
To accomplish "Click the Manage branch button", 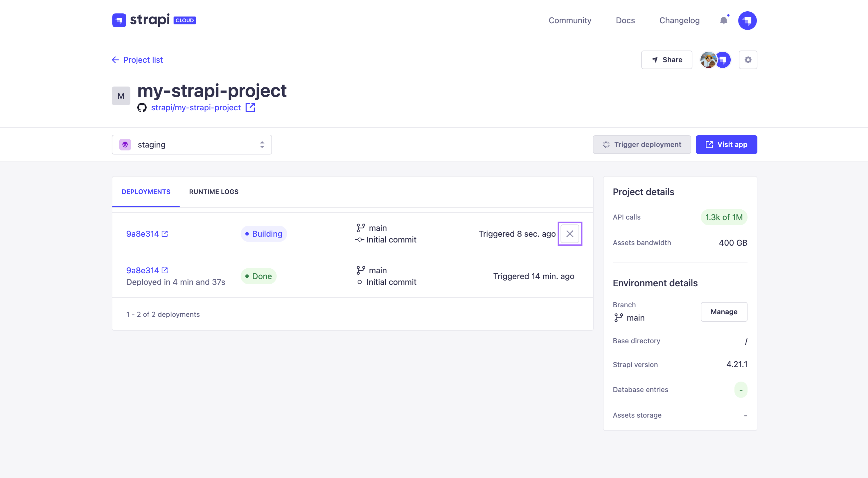I will pos(724,312).
